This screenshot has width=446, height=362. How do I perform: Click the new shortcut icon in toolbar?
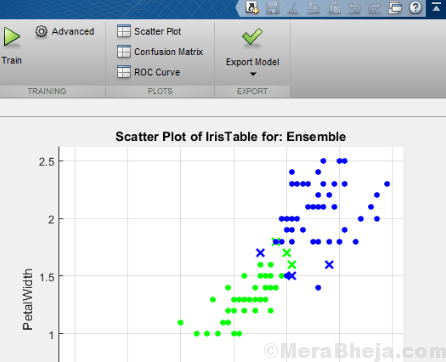[x=252, y=7]
